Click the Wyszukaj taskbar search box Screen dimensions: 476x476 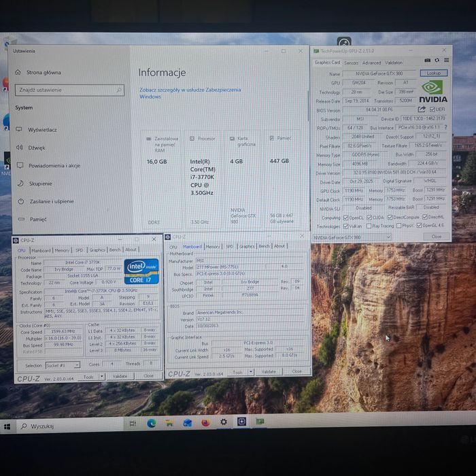pos(69,426)
